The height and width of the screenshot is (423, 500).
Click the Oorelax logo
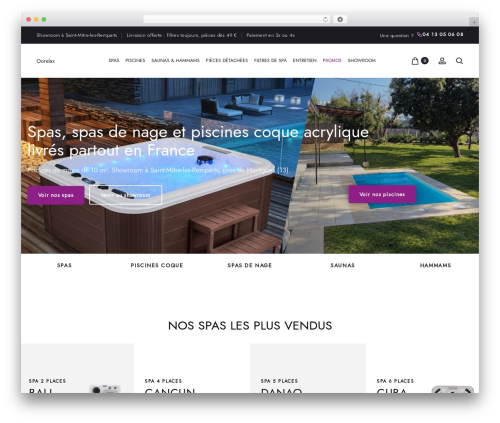[x=46, y=61]
